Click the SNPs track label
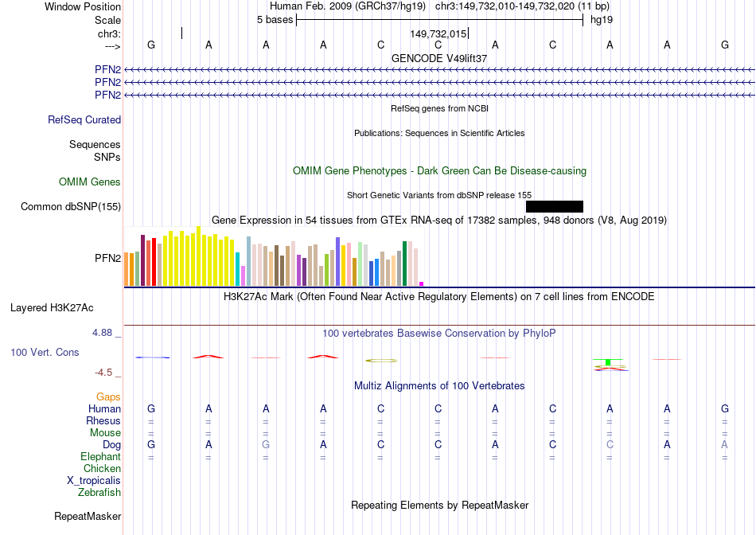This screenshot has height=535, width=756. click(x=107, y=157)
